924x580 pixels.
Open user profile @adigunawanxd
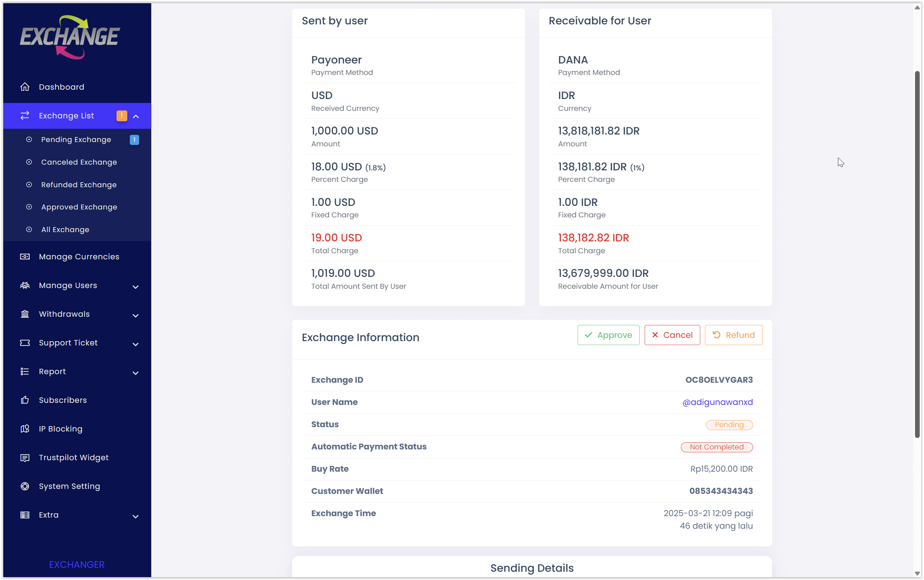coord(717,402)
